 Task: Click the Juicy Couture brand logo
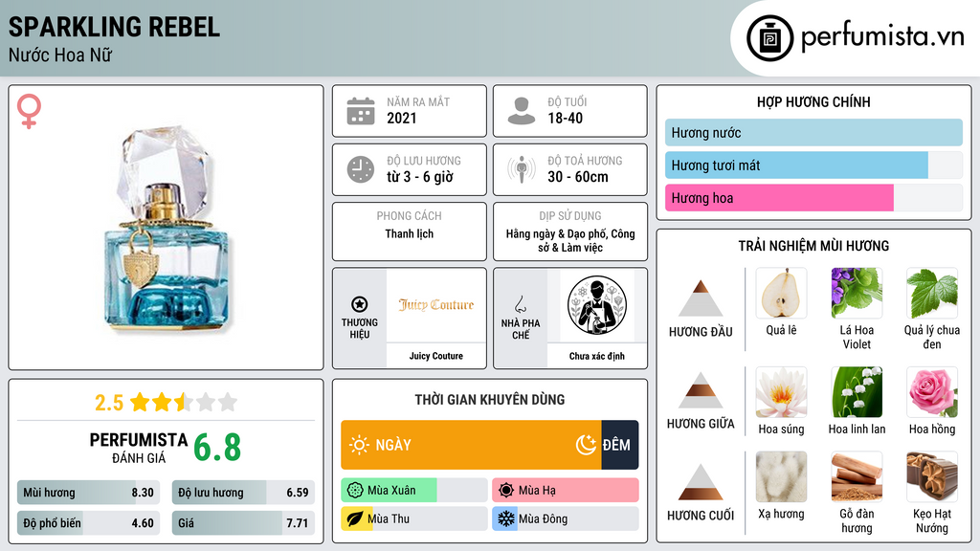click(436, 305)
